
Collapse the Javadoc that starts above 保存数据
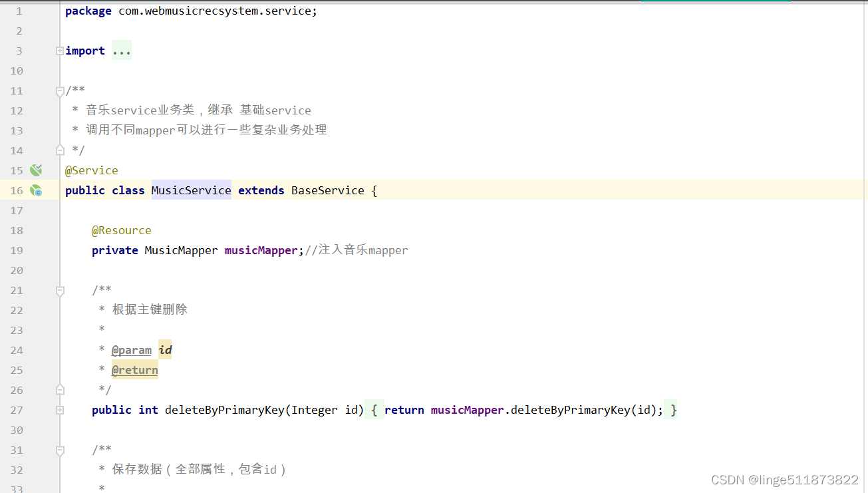[60, 450]
